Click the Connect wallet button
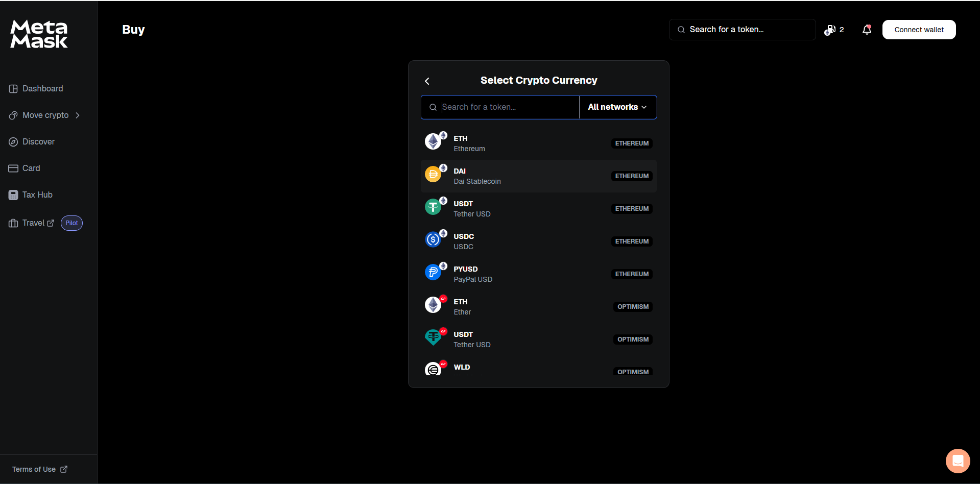The width and height of the screenshot is (980, 484). (x=919, y=29)
